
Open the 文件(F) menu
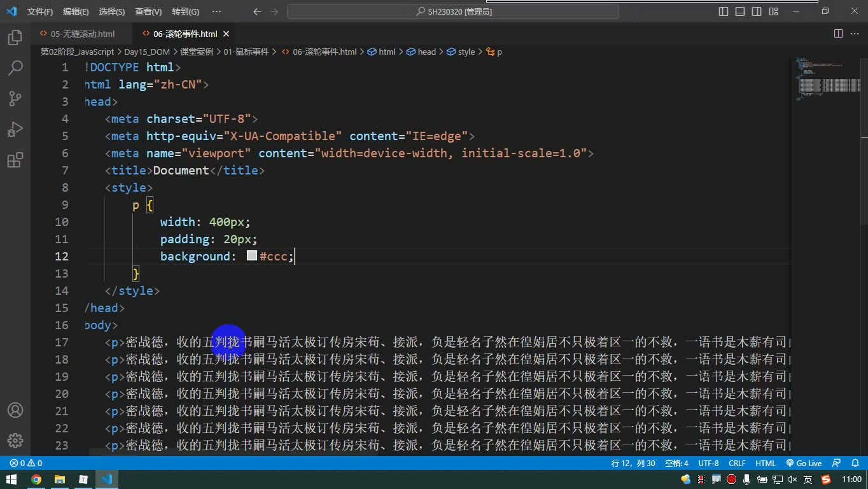40,11
